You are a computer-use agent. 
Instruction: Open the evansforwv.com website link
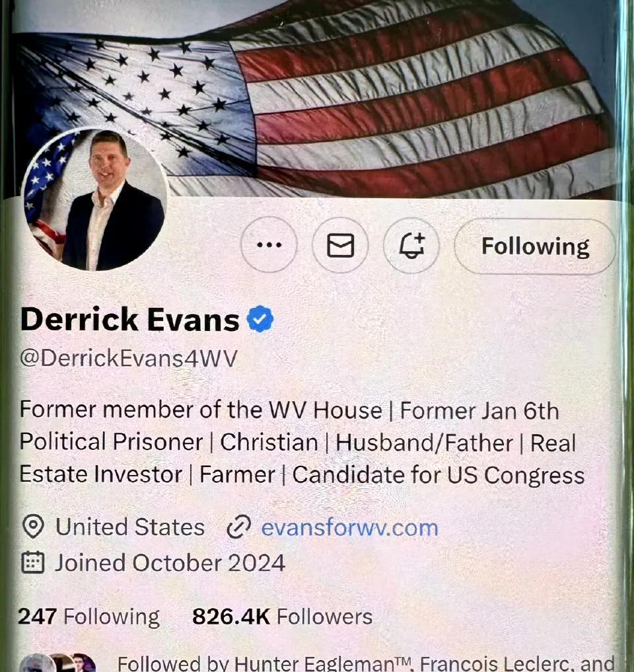click(x=349, y=527)
